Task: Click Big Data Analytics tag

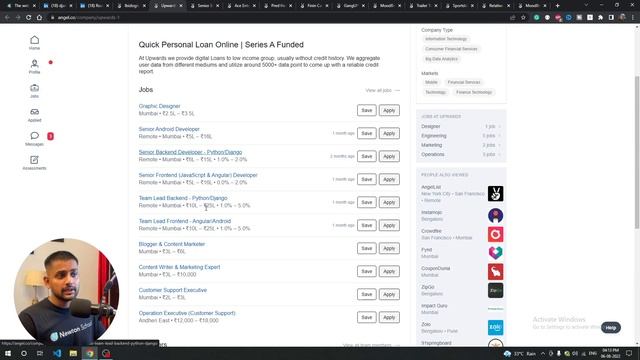Action: (441, 59)
